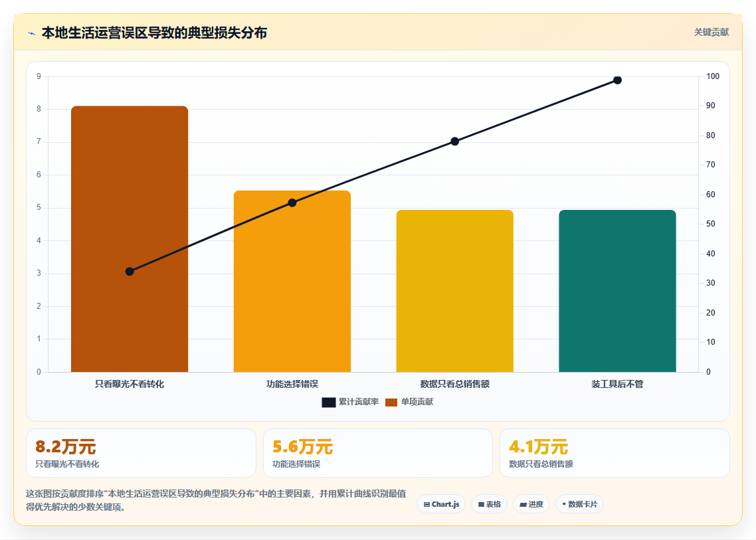Click the teal 装工具后不管 bar
The width and height of the screenshot is (756, 540).
point(618,291)
